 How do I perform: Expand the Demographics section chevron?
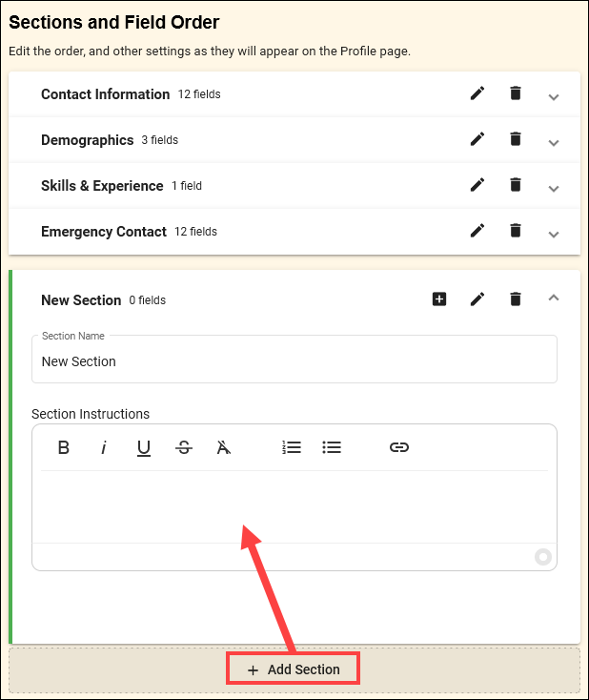[x=554, y=142]
